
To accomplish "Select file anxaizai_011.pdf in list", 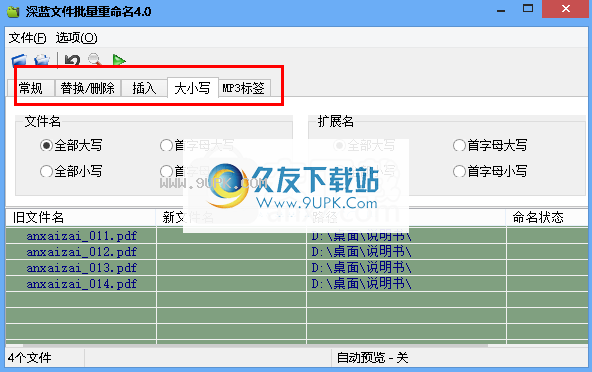I will (82, 236).
